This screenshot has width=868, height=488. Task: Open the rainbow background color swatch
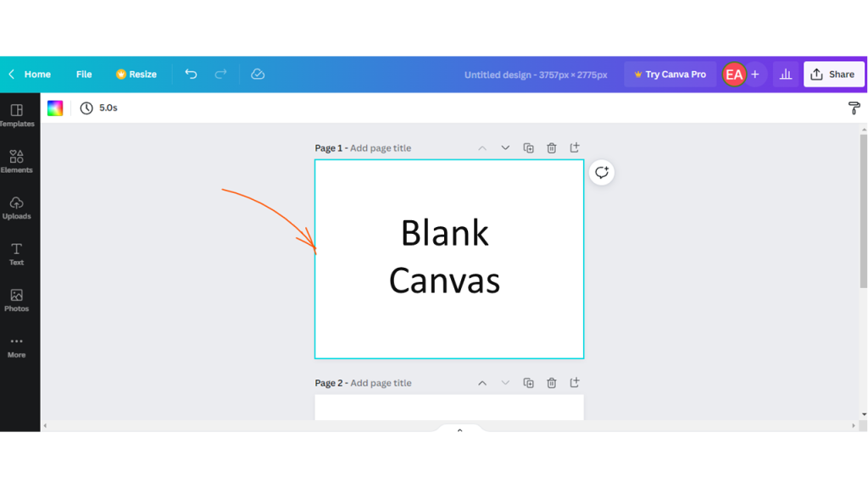pyautogui.click(x=55, y=108)
